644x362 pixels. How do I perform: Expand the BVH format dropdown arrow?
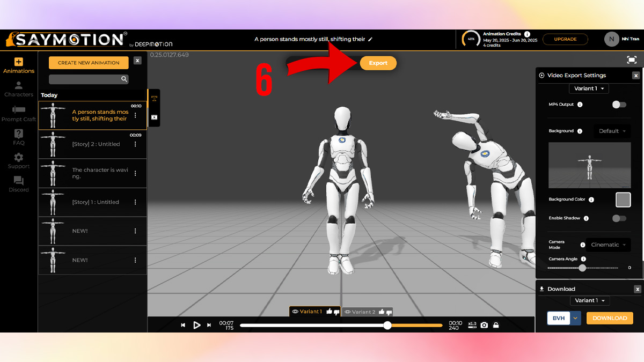click(x=575, y=318)
